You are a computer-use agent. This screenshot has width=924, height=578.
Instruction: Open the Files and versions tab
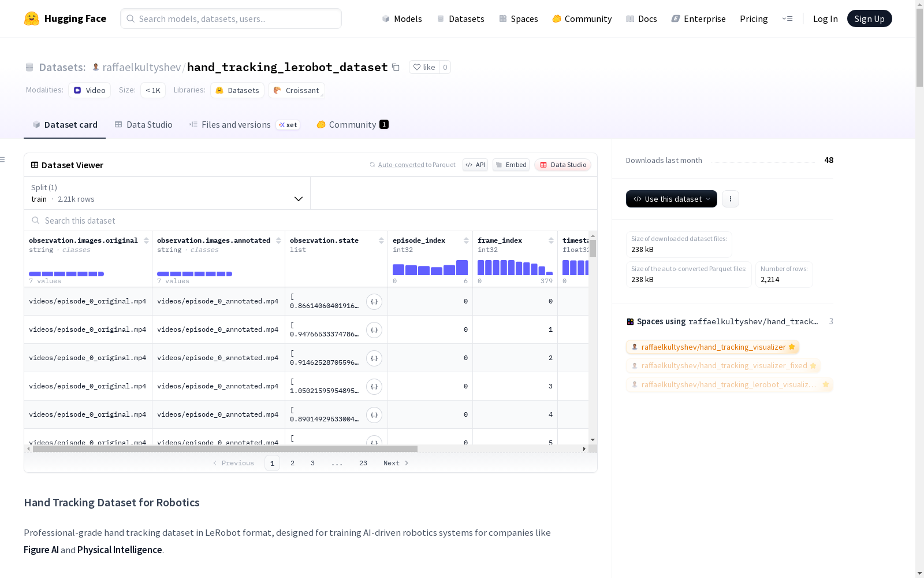(244, 125)
